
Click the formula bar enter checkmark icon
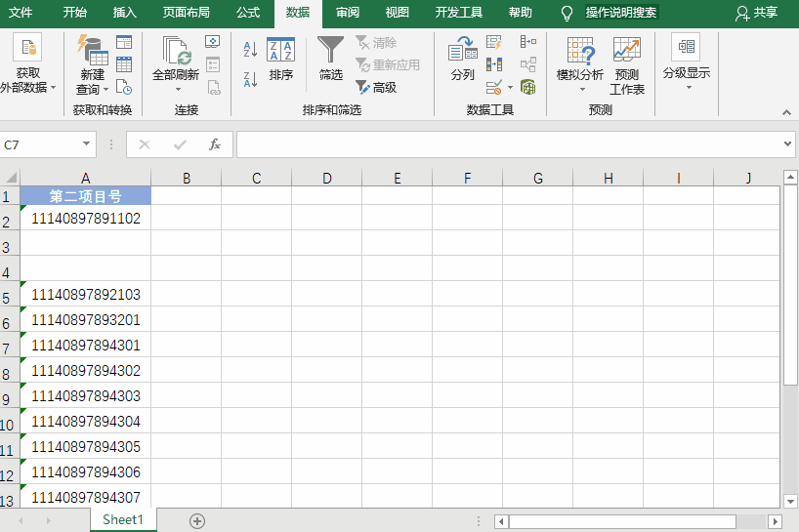(x=180, y=144)
